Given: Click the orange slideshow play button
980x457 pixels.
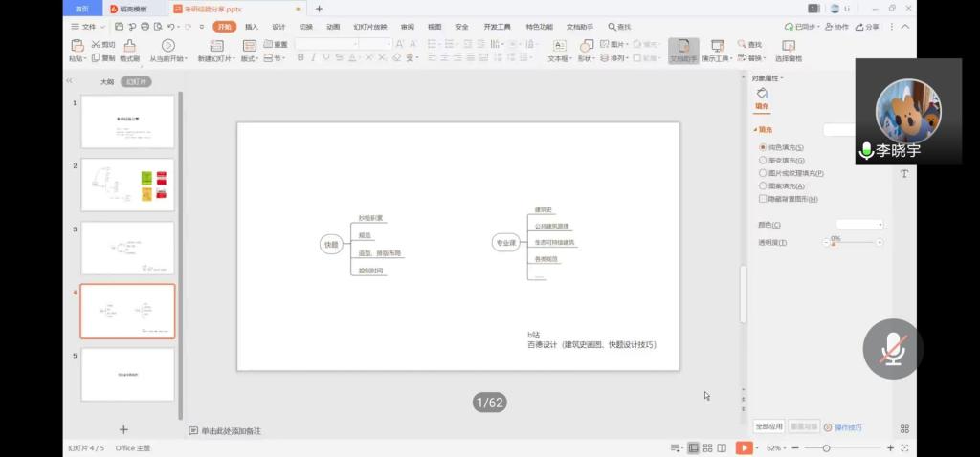Looking at the screenshot, I should [744, 447].
